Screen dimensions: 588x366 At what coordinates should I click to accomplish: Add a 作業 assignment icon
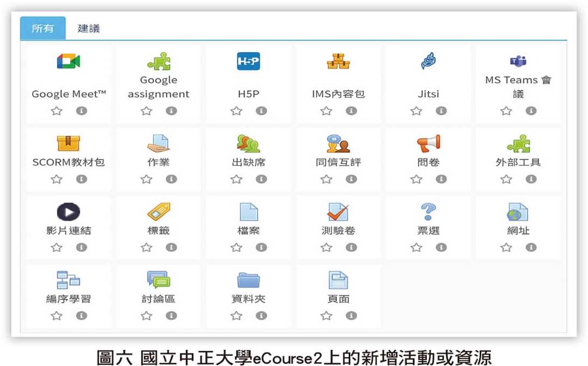coord(158,144)
